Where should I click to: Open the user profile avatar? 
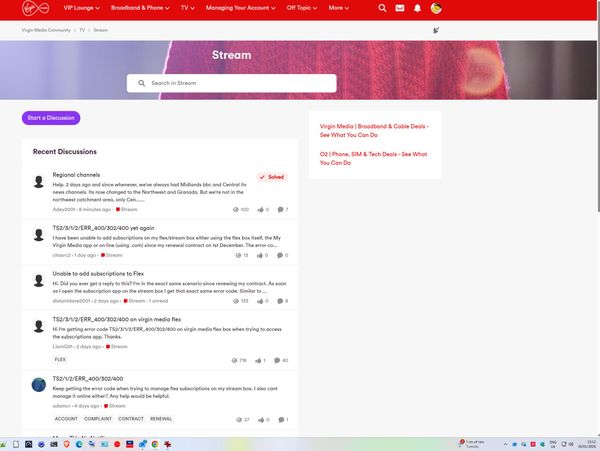tap(436, 8)
